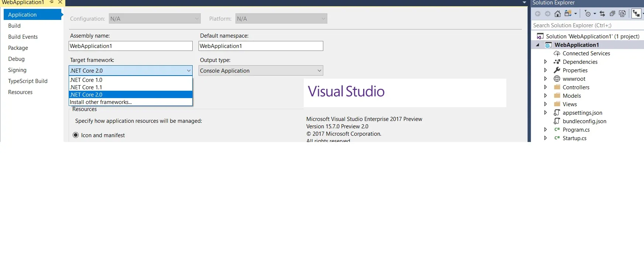The image size is (644, 267).
Task: Select the bundleconfig.json file name
Action: click(x=585, y=121)
